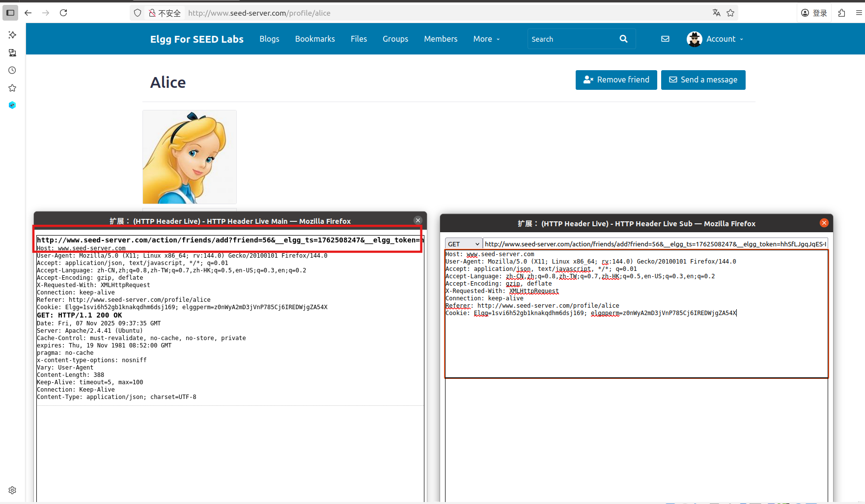Open the Bookmarks menu item
The height and width of the screenshot is (504, 865).
(315, 39)
